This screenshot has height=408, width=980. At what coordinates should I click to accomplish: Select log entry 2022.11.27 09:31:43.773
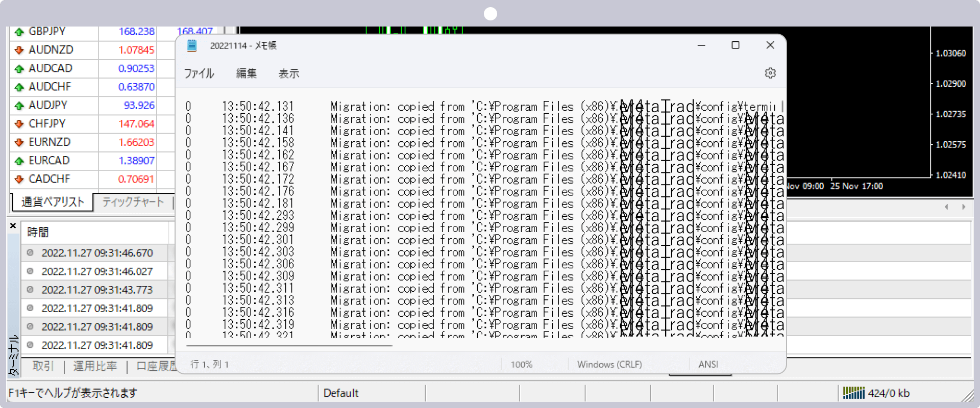[97, 290]
